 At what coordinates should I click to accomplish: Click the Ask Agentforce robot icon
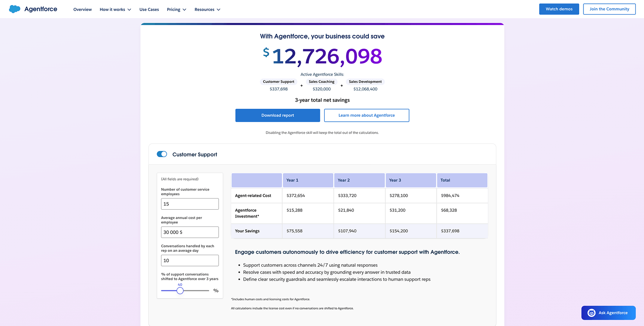[591, 313]
